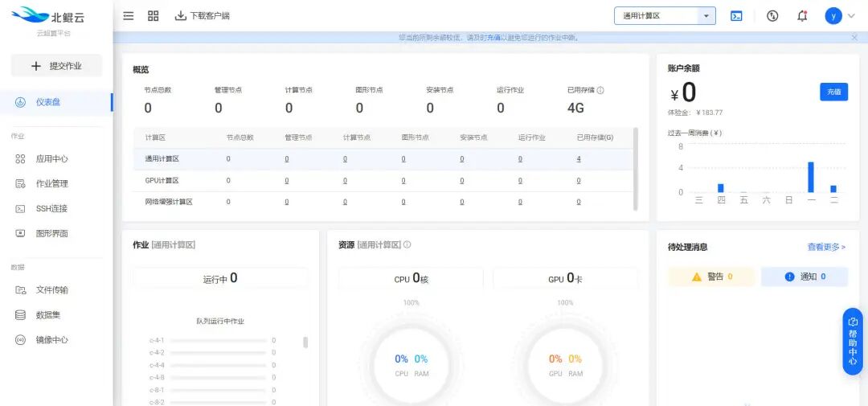Click the 图形界面 monitor icon

[x=20, y=234]
